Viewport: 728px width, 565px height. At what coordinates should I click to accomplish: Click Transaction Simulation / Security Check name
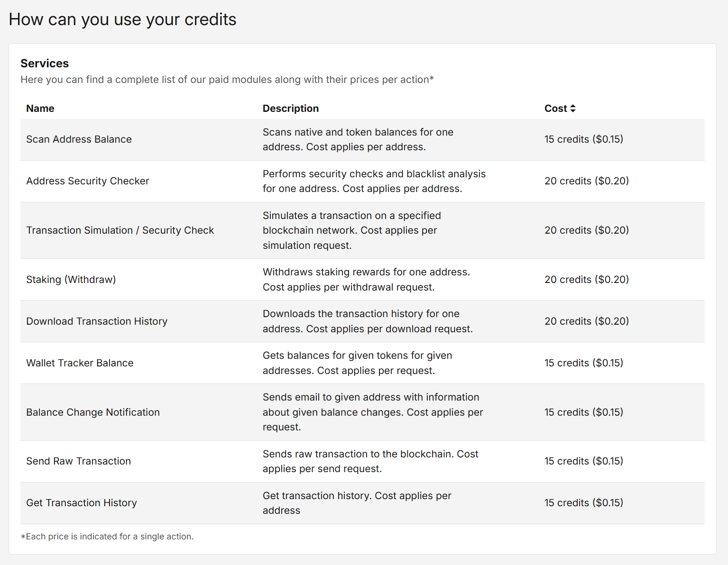(120, 230)
